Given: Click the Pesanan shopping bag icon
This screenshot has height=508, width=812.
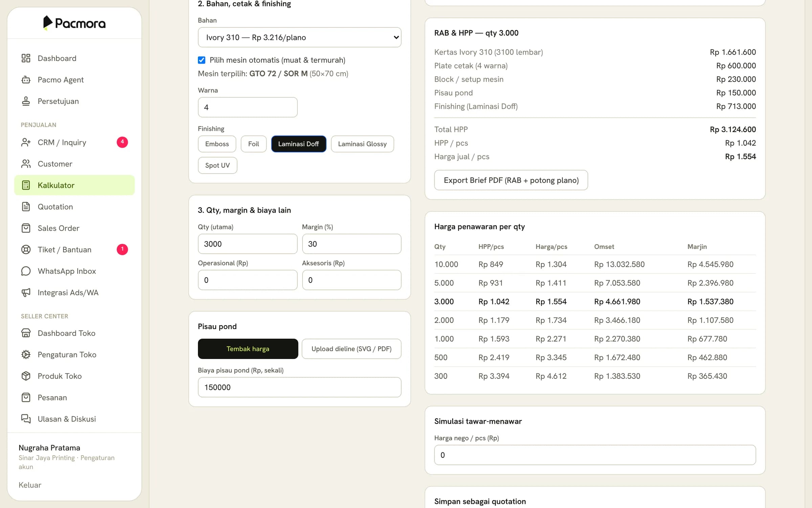Looking at the screenshot, I should 26,397.
